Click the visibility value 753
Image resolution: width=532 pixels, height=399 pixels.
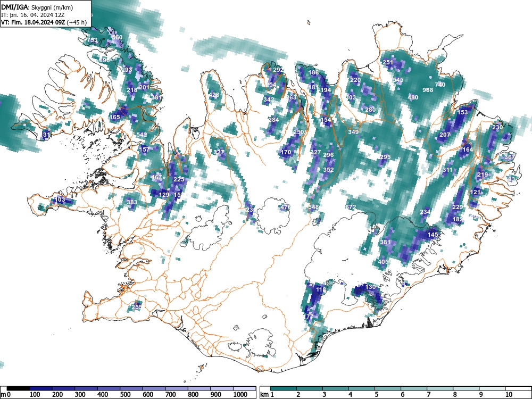pyautogui.click(x=92, y=40)
